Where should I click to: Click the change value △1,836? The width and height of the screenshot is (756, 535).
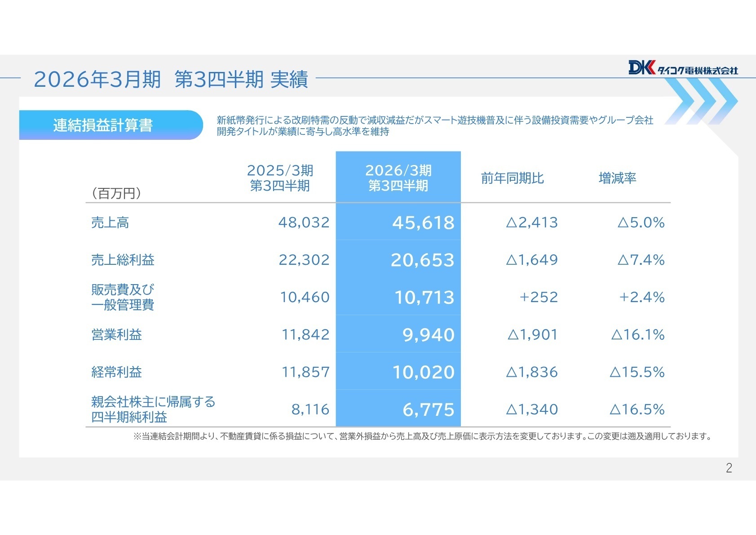point(532,372)
